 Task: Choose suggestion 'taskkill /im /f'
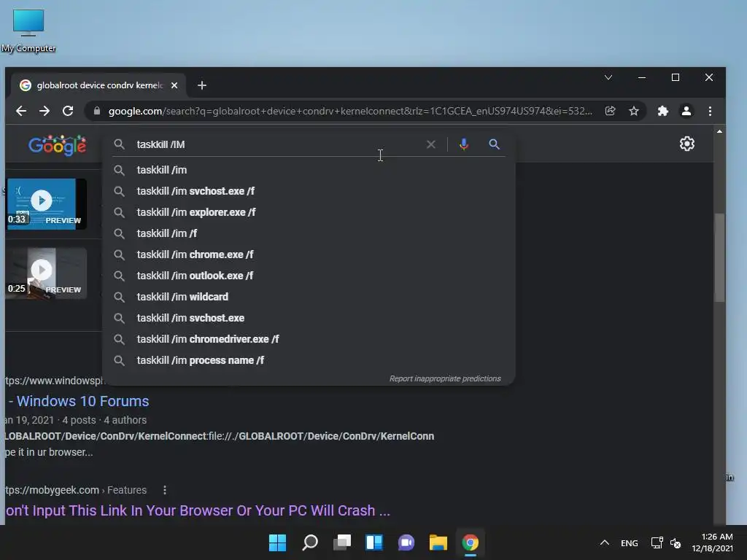(309, 233)
